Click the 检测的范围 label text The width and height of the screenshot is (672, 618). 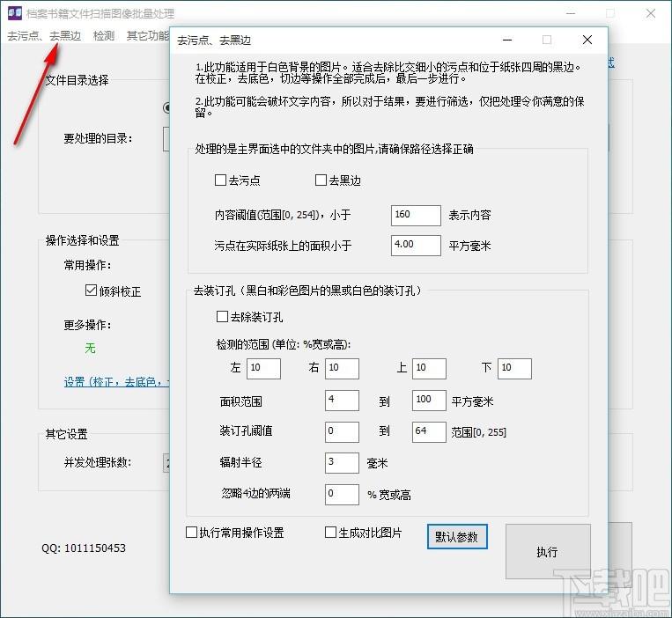point(284,344)
